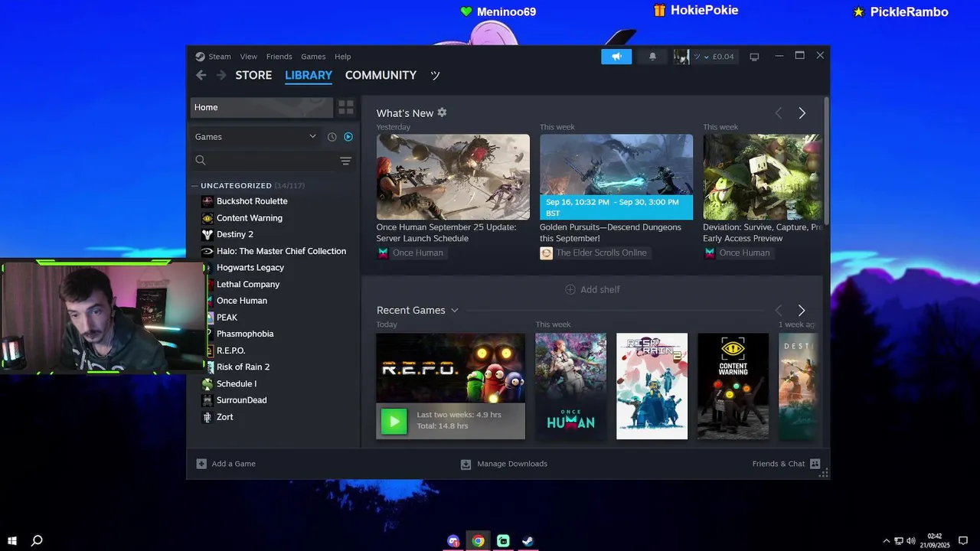
Task: Open Friends & Chat
Action: pos(786,464)
